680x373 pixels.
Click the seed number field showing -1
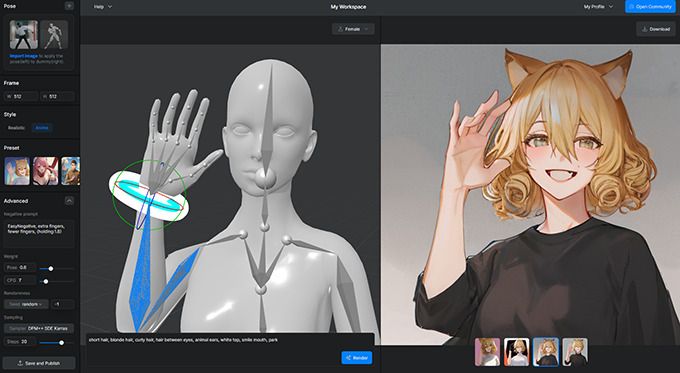pos(63,304)
